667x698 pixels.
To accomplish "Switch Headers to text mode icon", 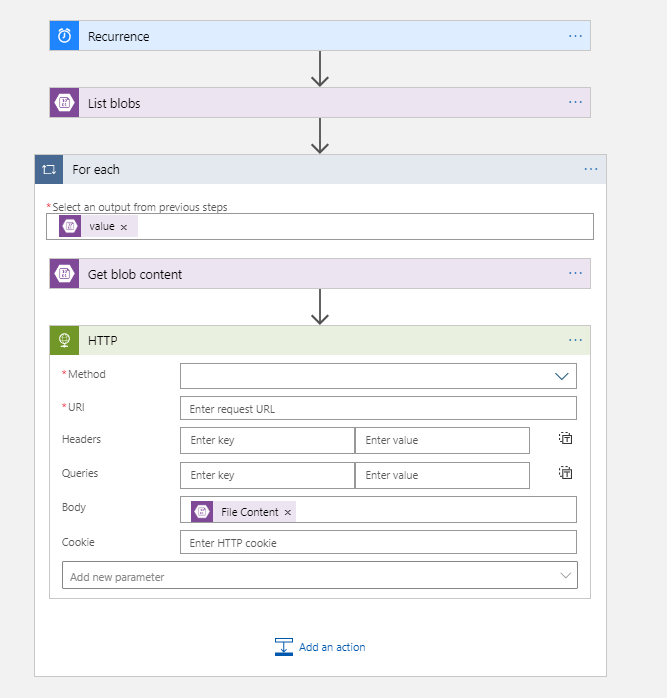I will coord(565,439).
